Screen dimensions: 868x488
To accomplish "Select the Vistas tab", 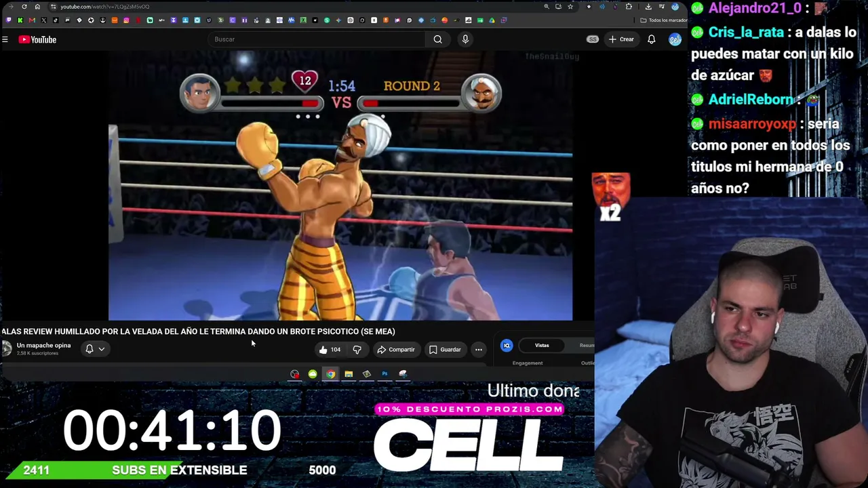I will click(542, 346).
